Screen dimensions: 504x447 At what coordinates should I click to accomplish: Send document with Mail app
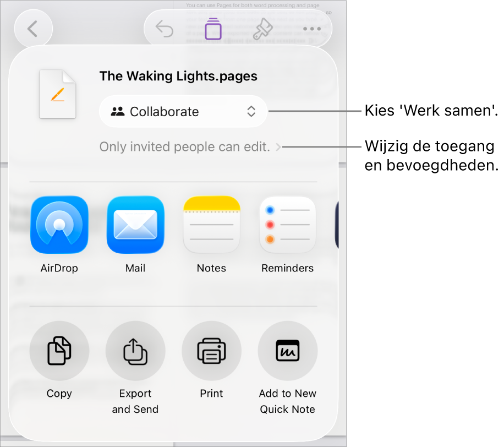point(135,225)
